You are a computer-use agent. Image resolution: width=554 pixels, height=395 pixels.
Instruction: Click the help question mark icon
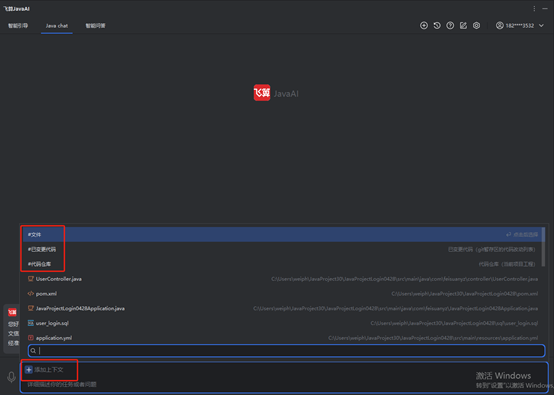point(450,25)
